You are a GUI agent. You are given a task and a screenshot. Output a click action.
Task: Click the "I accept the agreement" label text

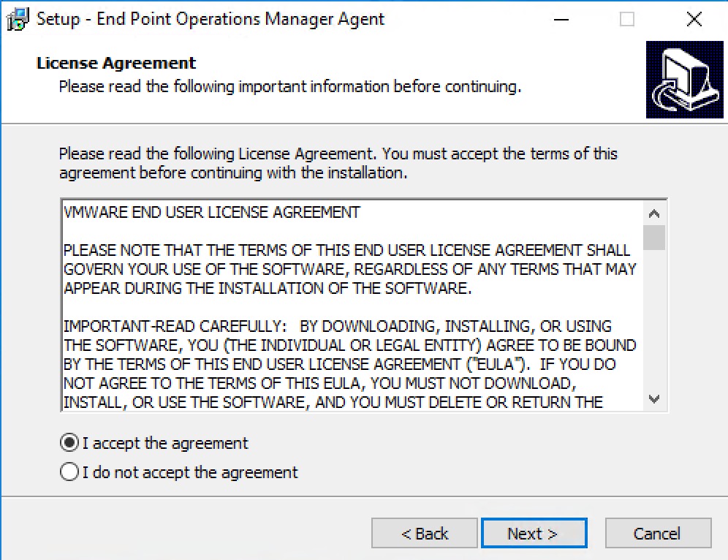[x=165, y=444]
